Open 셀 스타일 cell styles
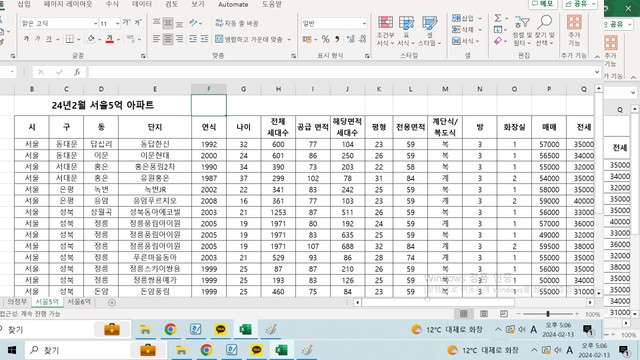This screenshot has width=640, height=360. tap(429, 31)
